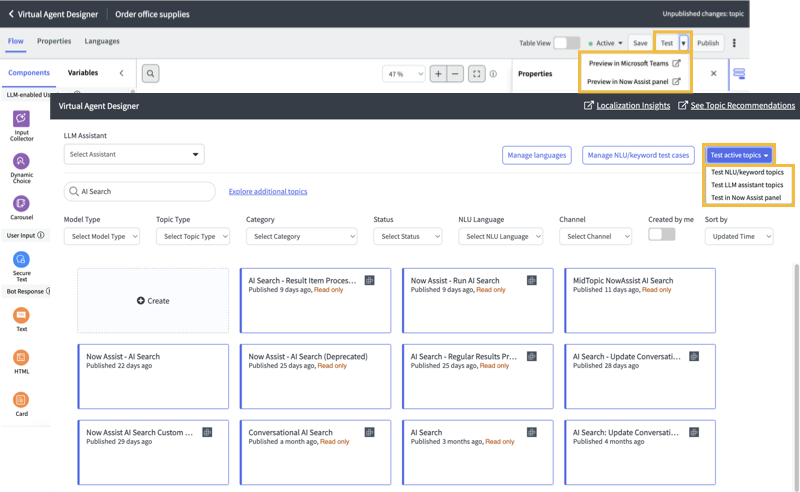Open the Updated Time sort dropdown
800x492 pixels.
click(x=739, y=236)
